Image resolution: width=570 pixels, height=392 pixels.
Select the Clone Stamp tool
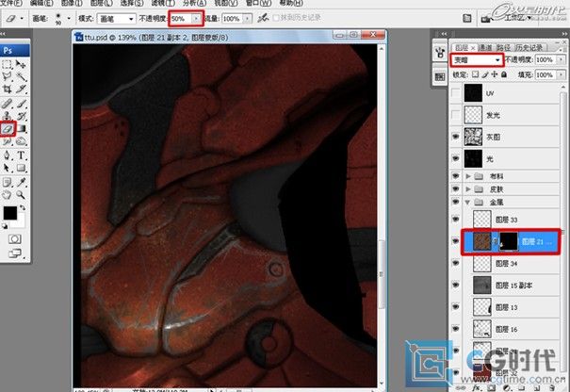[7, 116]
